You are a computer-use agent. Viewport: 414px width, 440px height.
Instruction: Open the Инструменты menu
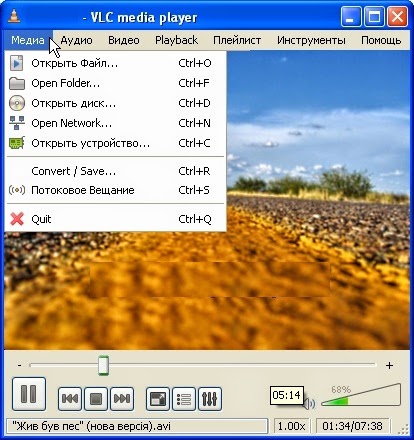click(311, 40)
